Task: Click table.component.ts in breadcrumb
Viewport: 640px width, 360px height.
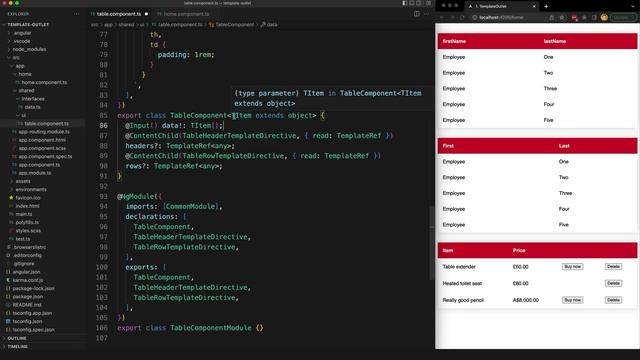Action: click(x=180, y=24)
